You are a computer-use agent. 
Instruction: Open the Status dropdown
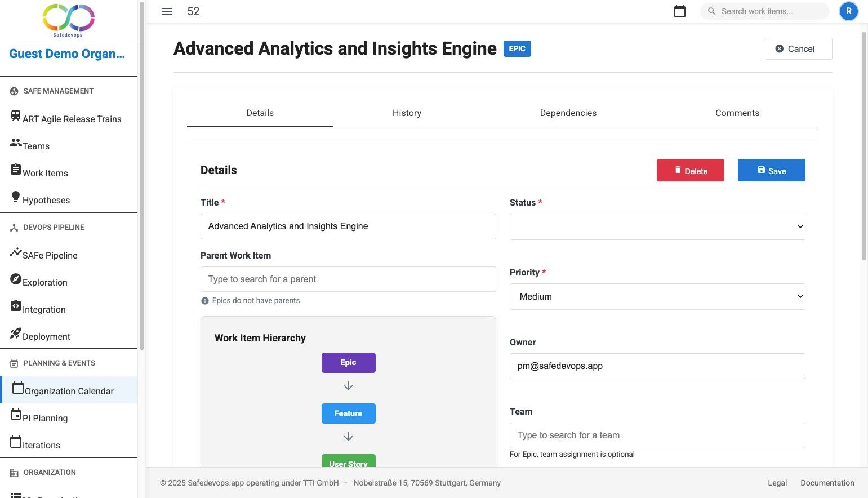click(x=657, y=226)
